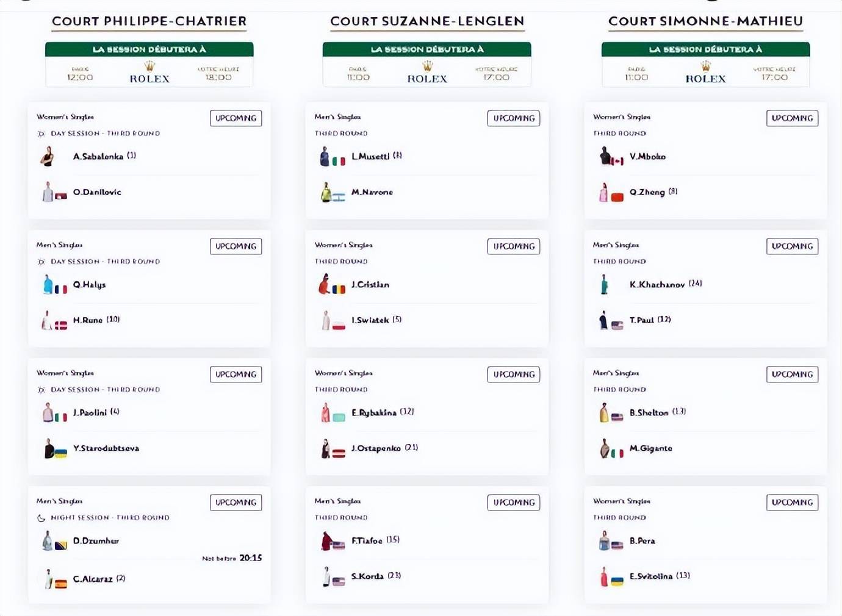
Task: Click the 20:15 not-before time label
Action: coord(250,558)
